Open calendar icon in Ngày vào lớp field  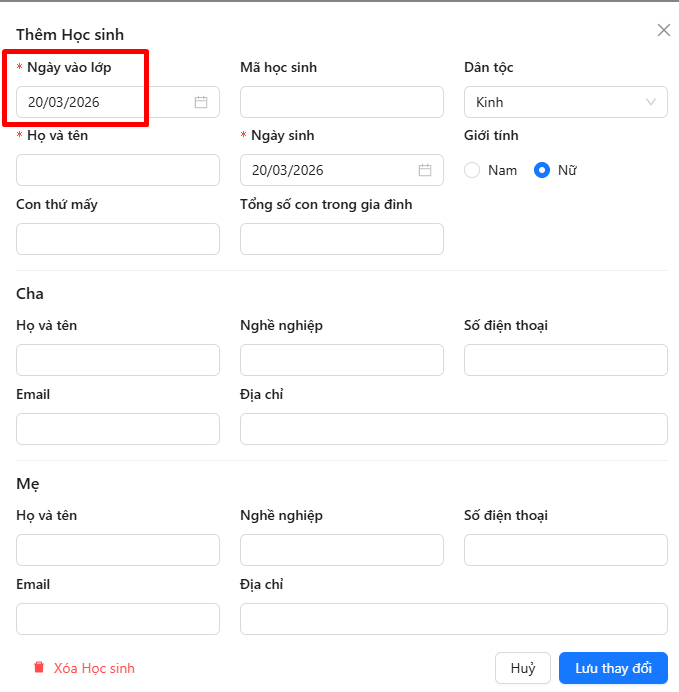coord(201,102)
